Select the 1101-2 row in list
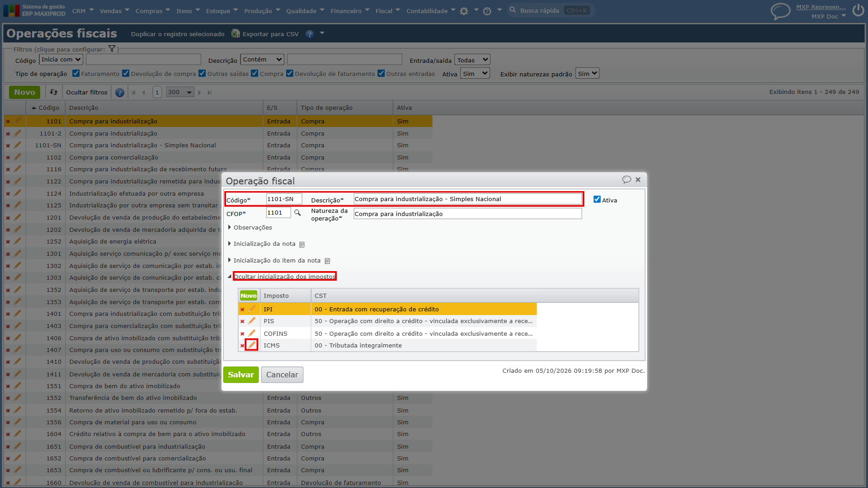Image resolution: width=868 pixels, height=488 pixels. pos(218,133)
